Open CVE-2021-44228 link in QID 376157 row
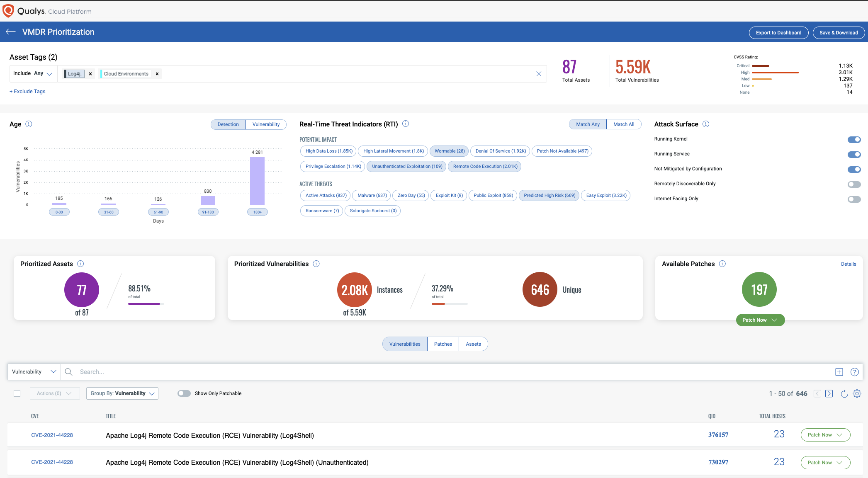The width and height of the screenshot is (868, 478). point(52,435)
